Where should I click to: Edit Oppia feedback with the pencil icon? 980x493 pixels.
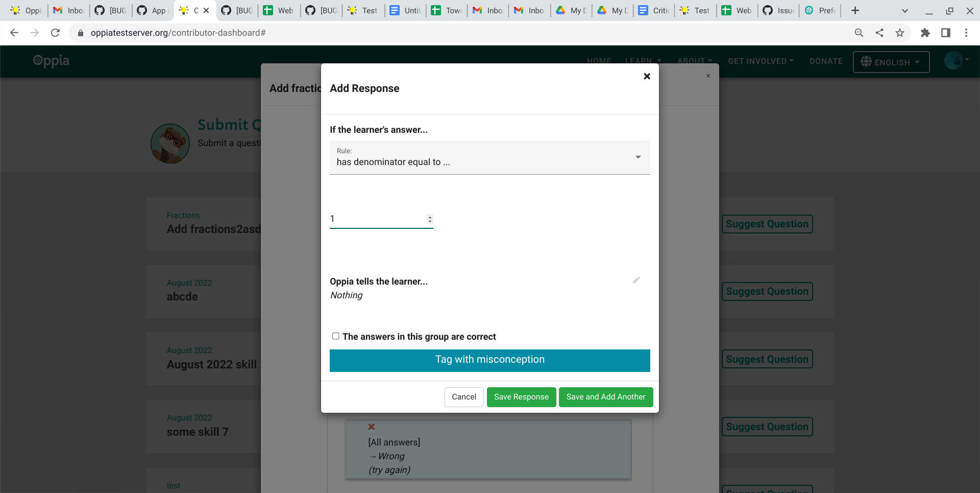pos(636,280)
